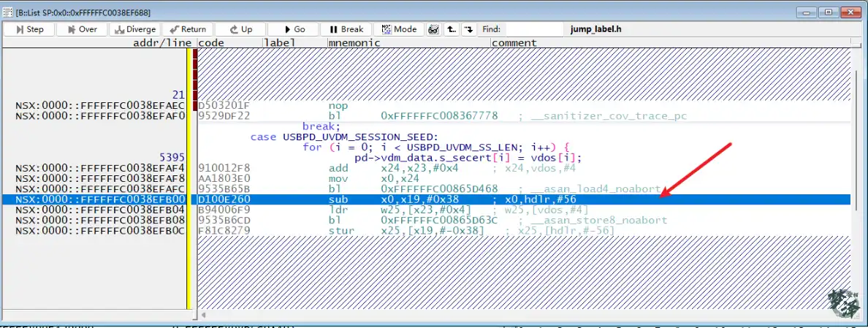Click the t-up arrow toolbar icon
Viewport: 868px width, 328px height.
coord(452,29)
